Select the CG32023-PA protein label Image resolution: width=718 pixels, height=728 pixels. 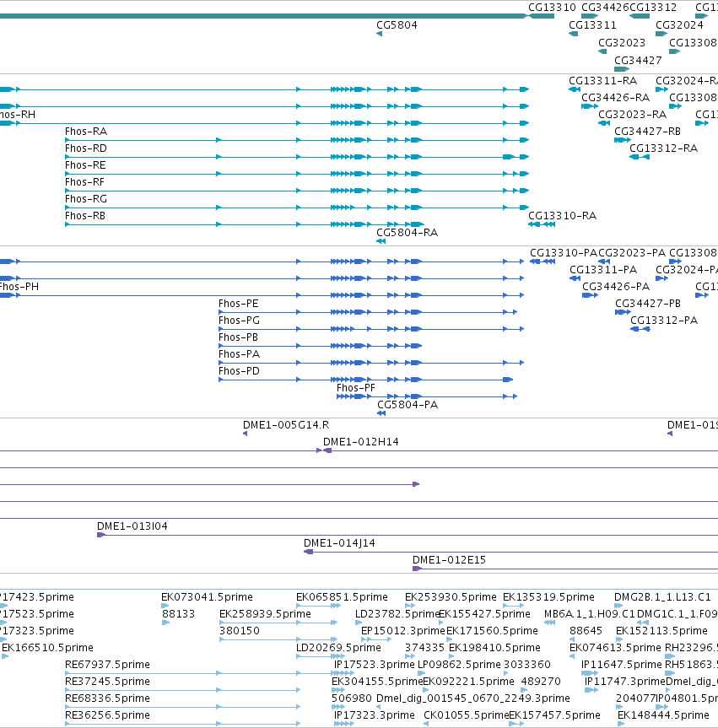[x=632, y=253]
